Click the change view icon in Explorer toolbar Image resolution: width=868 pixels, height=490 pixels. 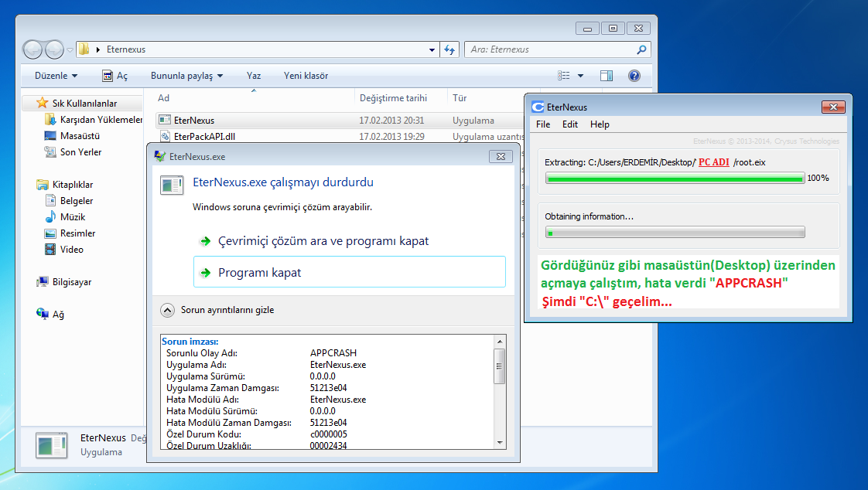point(563,76)
